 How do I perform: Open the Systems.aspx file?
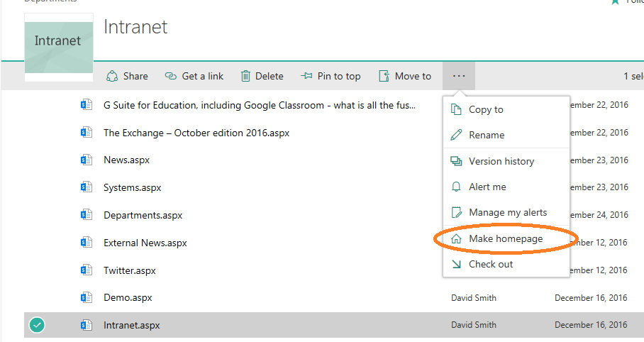pos(132,188)
